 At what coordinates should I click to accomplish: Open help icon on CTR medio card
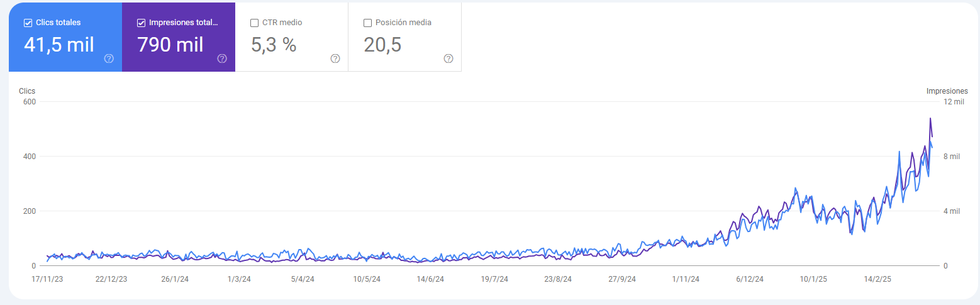pos(335,58)
